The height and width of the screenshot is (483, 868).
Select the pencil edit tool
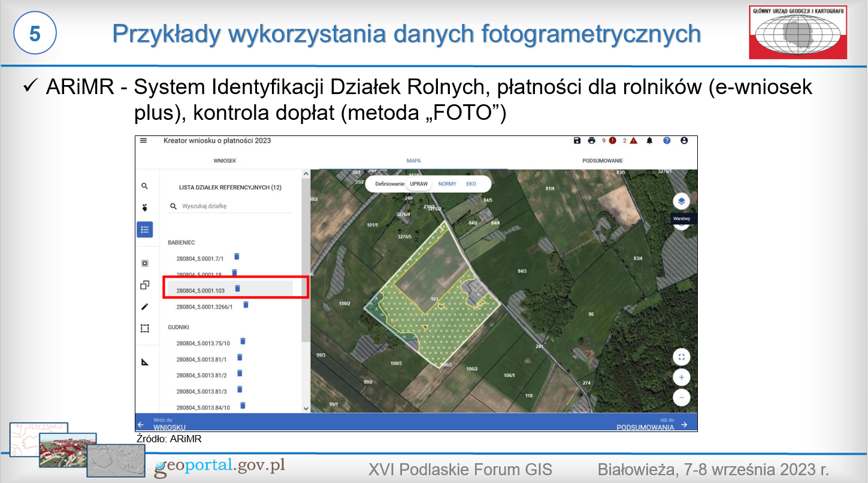tap(144, 307)
